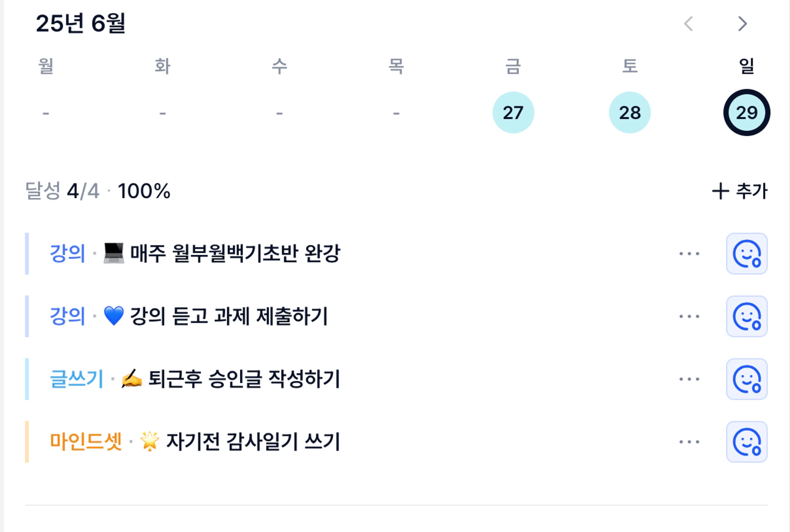790x532 pixels.
Task: Select date 28 on Saturday
Action: [630, 112]
